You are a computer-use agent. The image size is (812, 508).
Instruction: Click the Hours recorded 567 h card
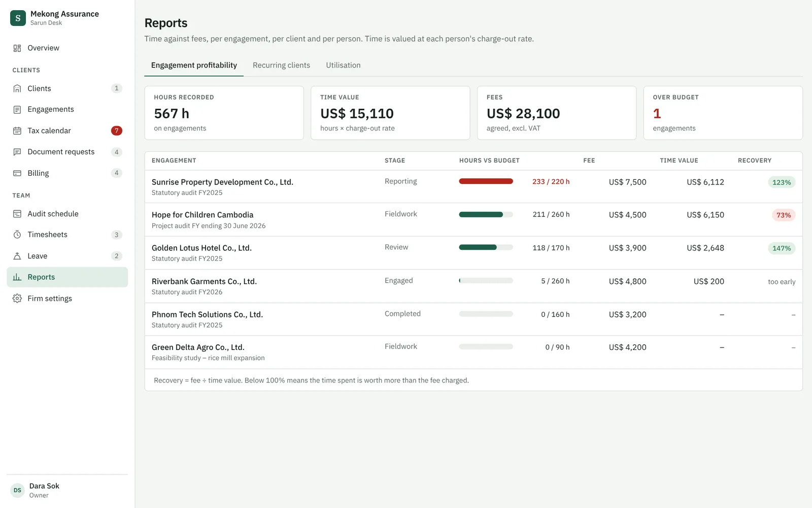click(x=224, y=113)
